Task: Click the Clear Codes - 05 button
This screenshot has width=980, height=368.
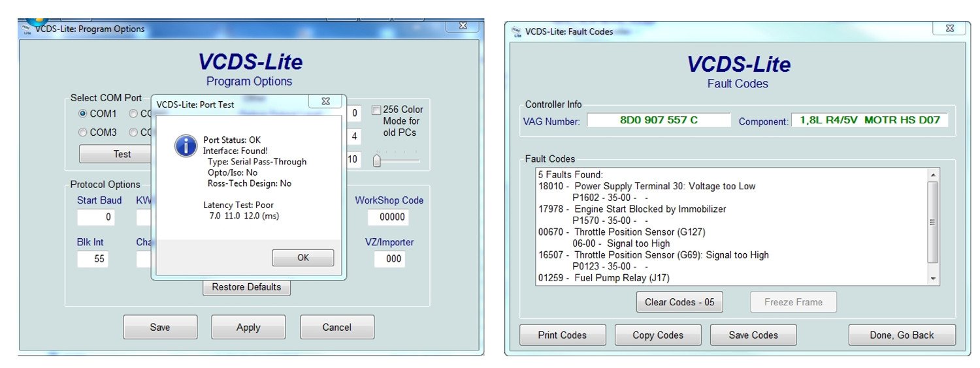Action: 679,302
